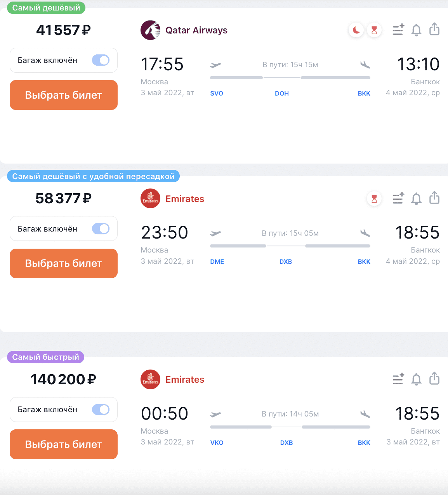Subscribe to price alerts for Qatar Airways ticket
The height and width of the screenshot is (495, 448).
point(416,30)
